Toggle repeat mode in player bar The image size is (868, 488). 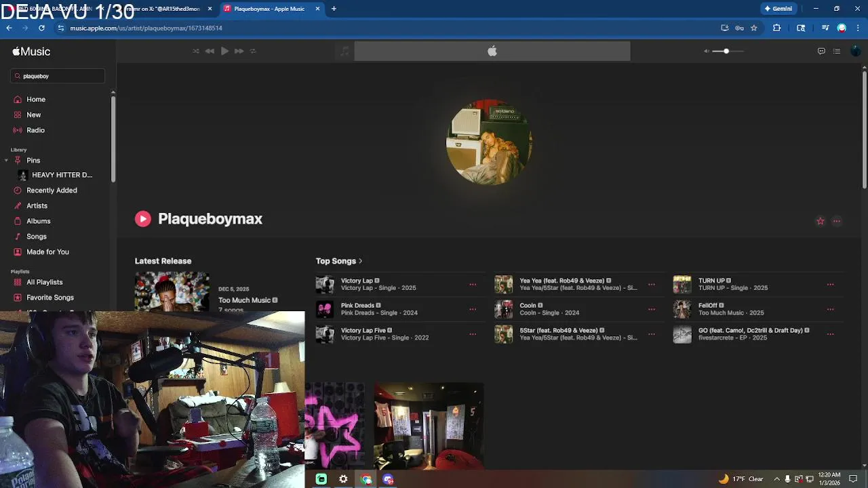(x=253, y=51)
